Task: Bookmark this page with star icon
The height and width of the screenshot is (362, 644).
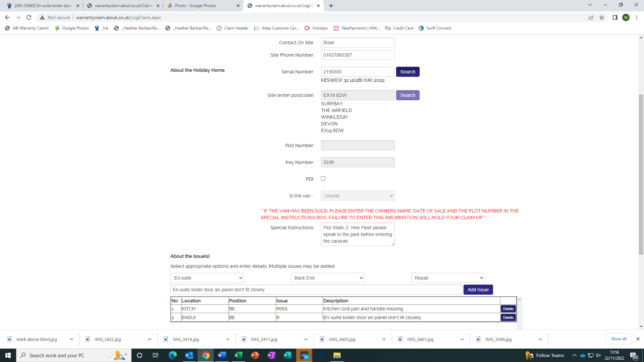Action: coord(602,17)
